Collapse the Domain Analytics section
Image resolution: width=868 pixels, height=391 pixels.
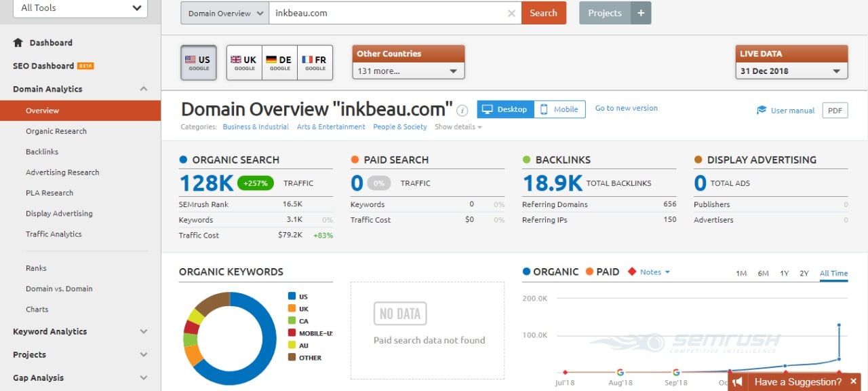[x=144, y=89]
